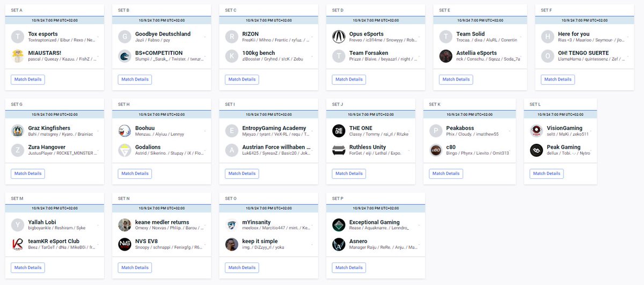Open Match Details for Set L
This screenshot has width=644, height=285.
tap(546, 173)
